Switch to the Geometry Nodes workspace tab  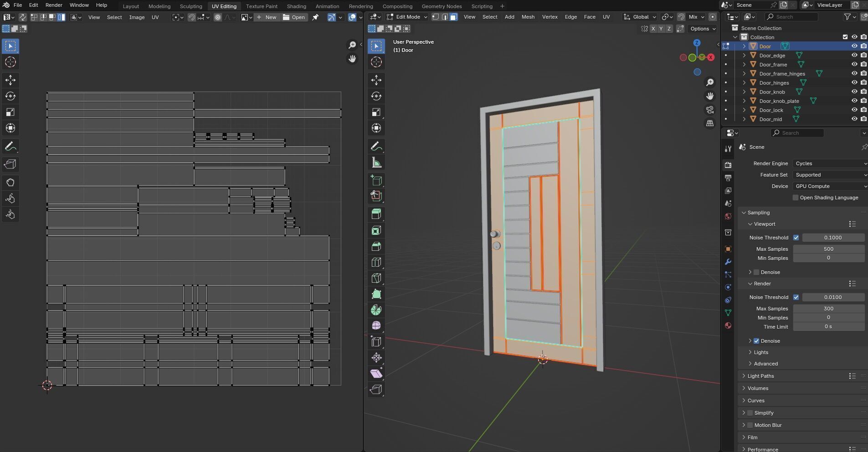coord(442,6)
